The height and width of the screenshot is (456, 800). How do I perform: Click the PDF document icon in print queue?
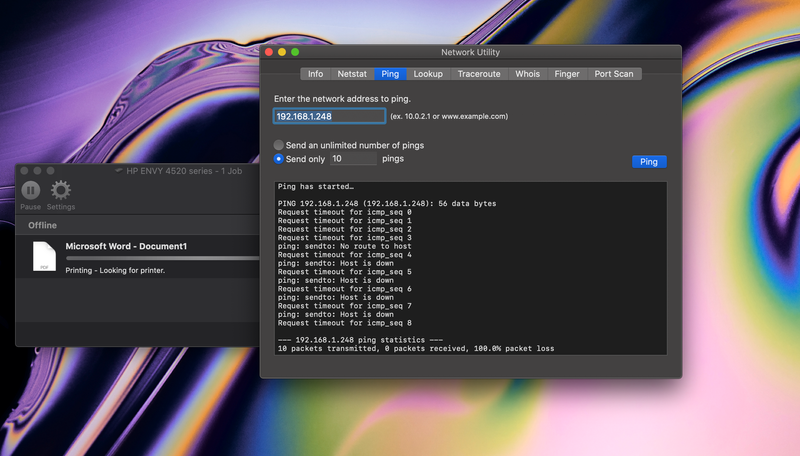tap(44, 256)
